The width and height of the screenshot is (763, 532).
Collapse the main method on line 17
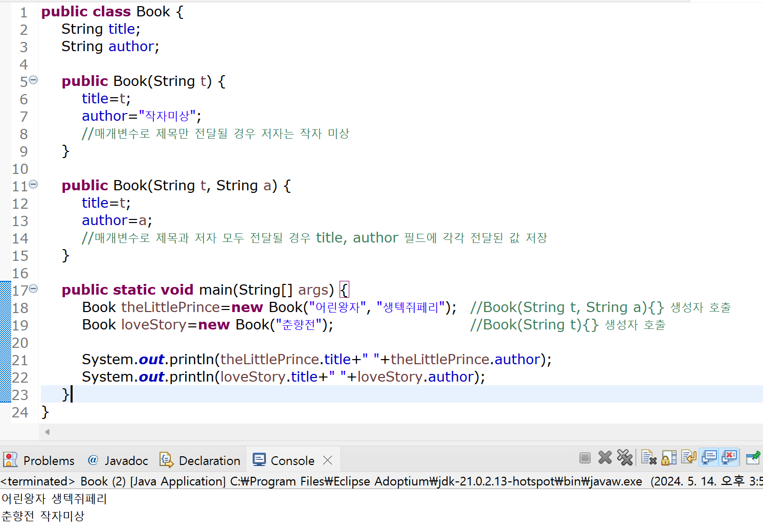pyautogui.click(x=33, y=289)
